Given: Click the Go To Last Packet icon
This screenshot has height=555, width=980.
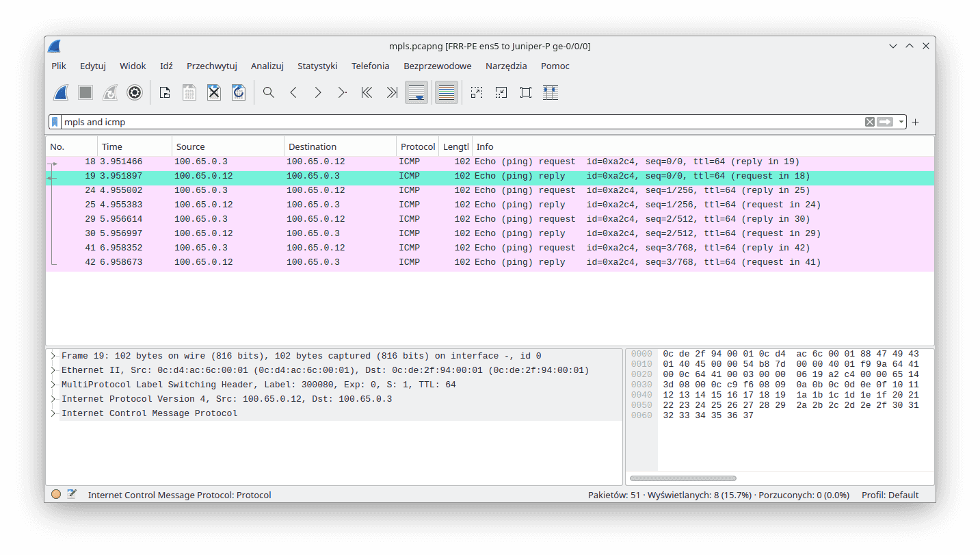Looking at the screenshot, I should (391, 92).
